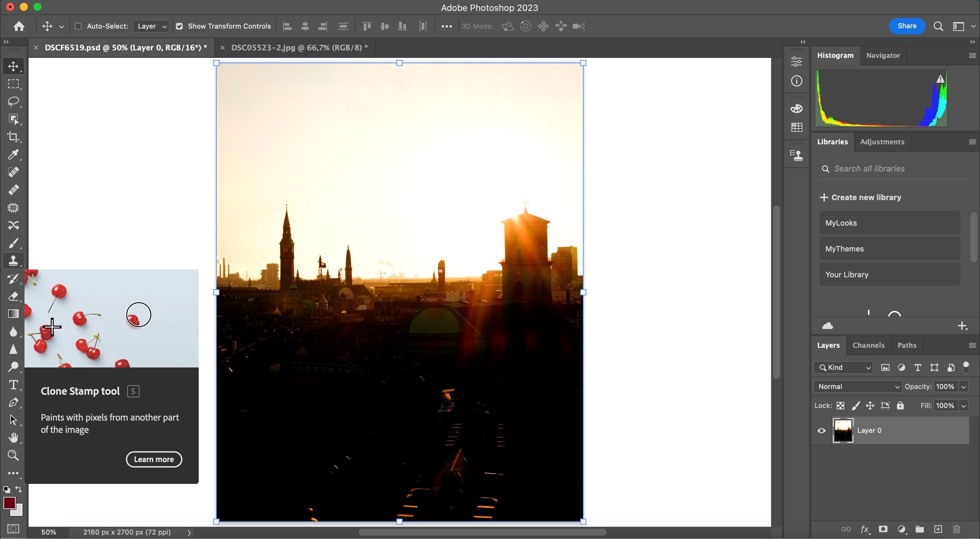Select the Crop tool

coord(13,137)
